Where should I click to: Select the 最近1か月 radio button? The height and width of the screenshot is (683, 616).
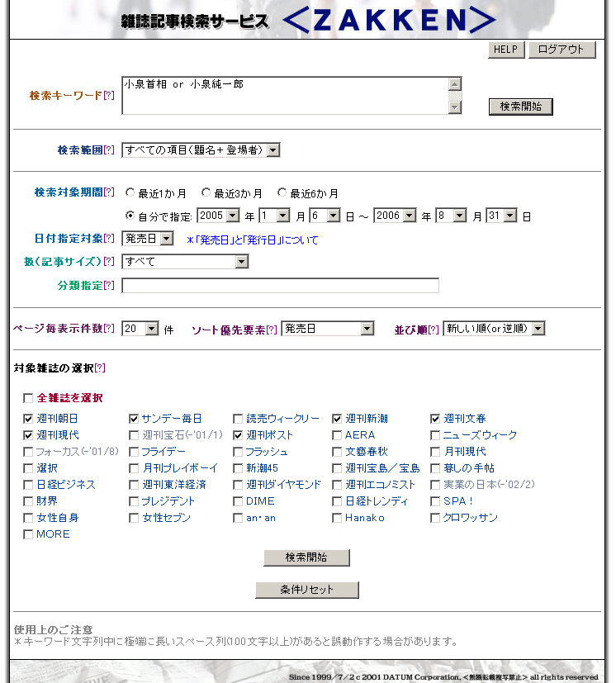130,192
